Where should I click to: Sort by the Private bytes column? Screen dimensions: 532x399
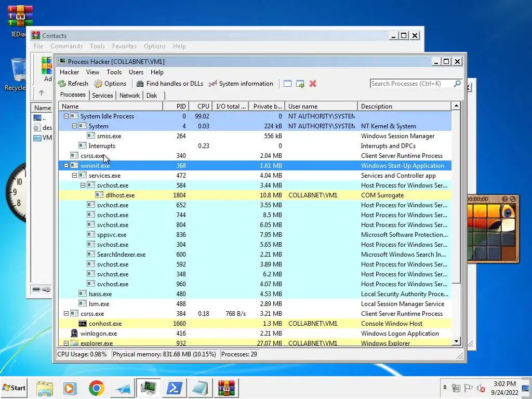[x=267, y=106]
